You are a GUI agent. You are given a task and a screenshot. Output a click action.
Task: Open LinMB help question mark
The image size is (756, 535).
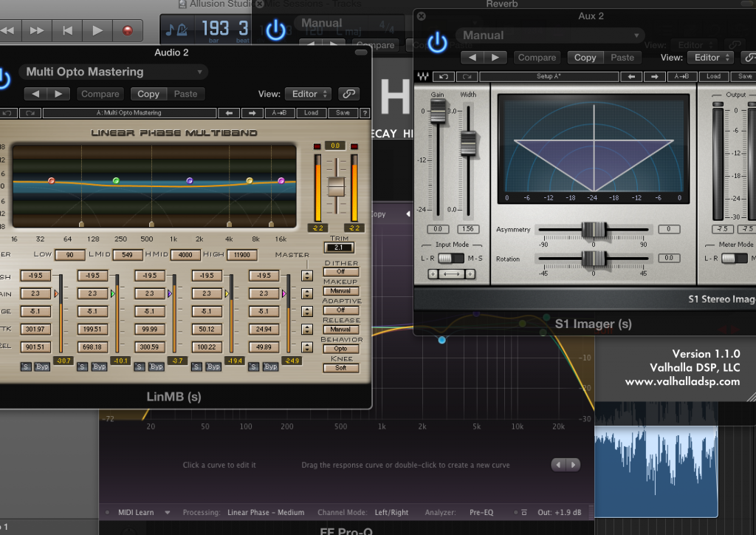(365, 113)
